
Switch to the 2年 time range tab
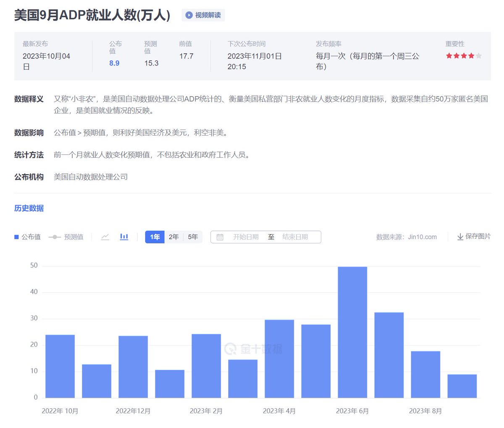pyautogui.click(x=173, y=237)
